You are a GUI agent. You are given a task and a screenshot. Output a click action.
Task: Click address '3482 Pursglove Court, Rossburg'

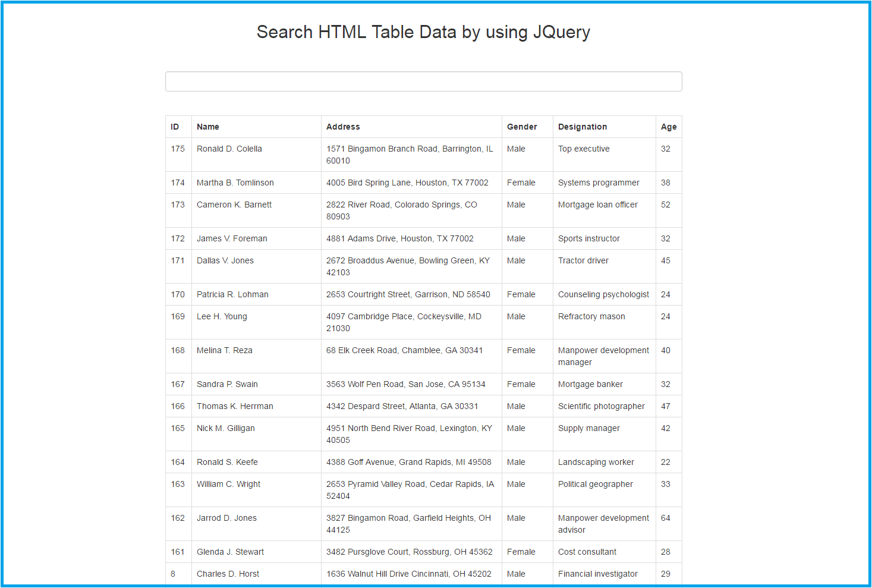pyautogui.click(x=410, y=552)
